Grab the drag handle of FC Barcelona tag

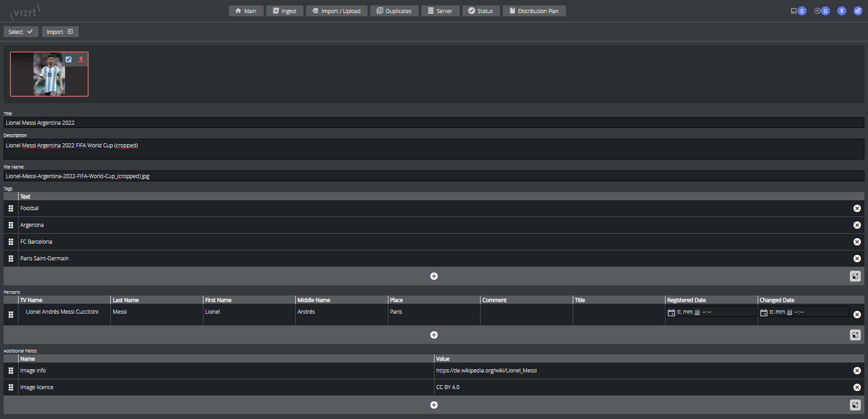tap(11, 242)
